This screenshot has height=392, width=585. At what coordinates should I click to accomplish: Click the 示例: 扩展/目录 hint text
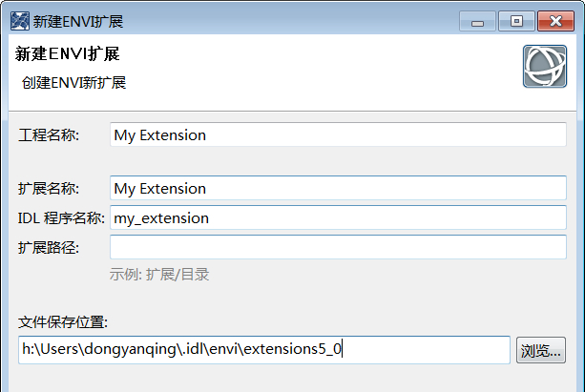159,275
